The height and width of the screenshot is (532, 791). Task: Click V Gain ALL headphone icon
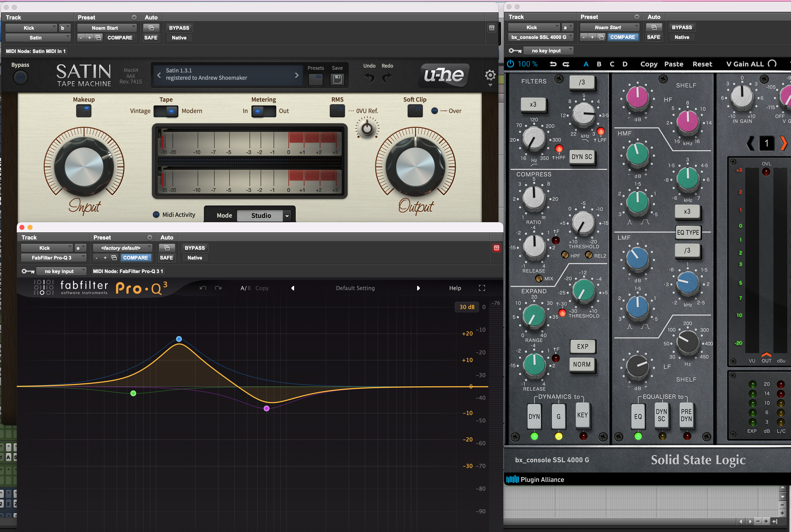[x=772, y=64]
